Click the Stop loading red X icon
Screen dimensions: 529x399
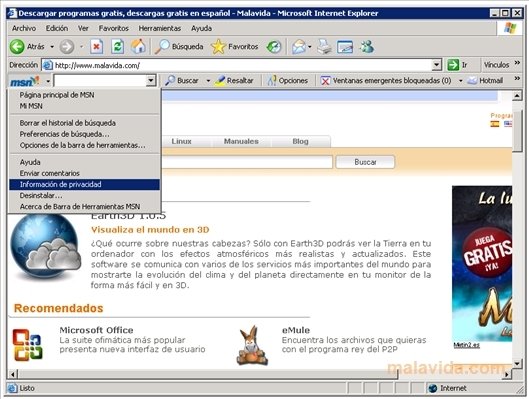click(96, 47)
